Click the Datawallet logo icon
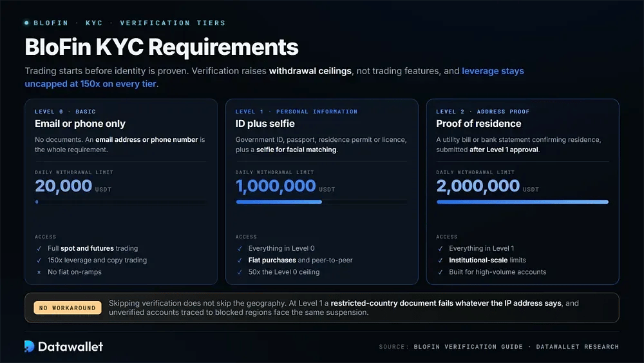The height and width of the screenshot is (363, 644). pyautogui.click(x=29, y=346)
